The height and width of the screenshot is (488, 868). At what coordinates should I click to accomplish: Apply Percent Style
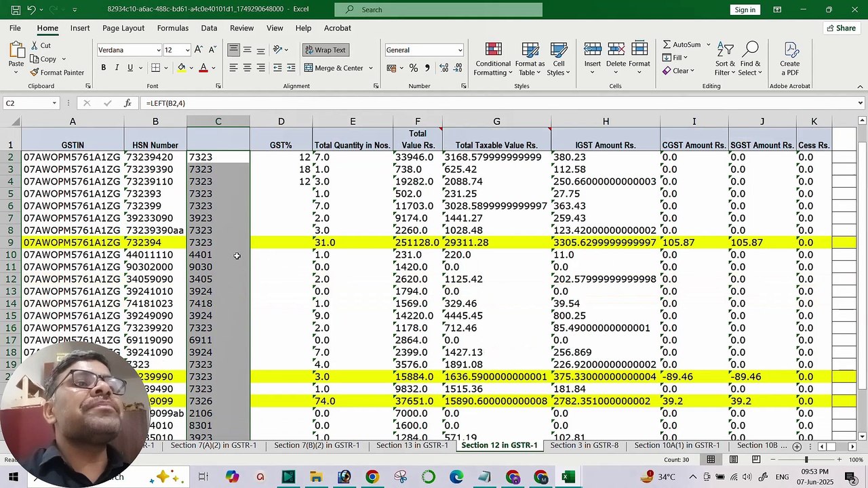[x=413, y=68]
